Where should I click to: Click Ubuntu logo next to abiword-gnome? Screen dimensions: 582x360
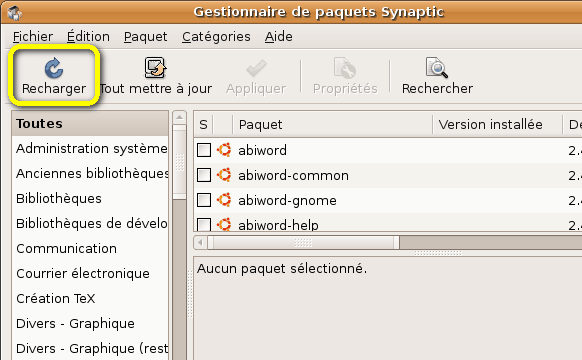pos(224,200)
